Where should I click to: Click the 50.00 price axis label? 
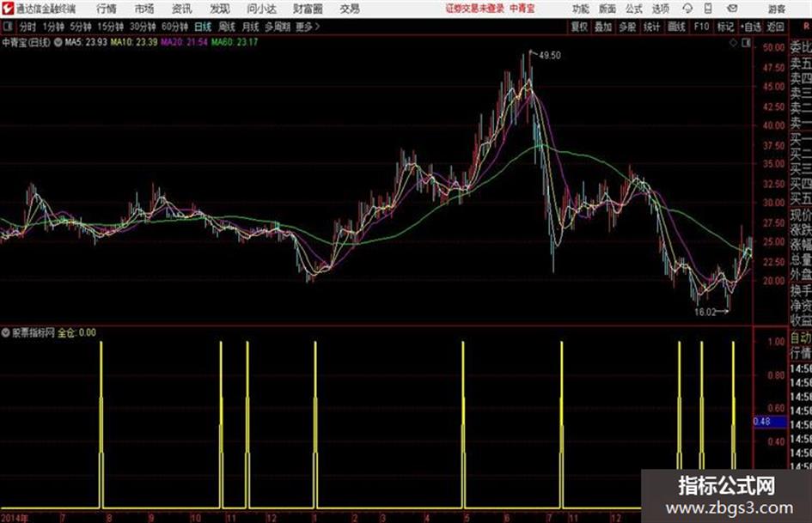tap(773, 47)
